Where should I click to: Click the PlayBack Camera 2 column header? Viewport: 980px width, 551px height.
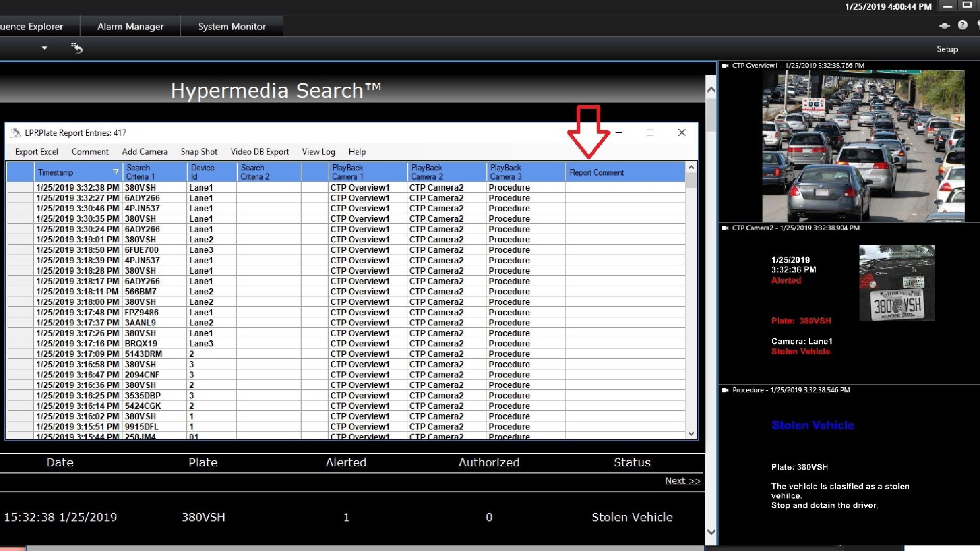[x=447, y=172]
